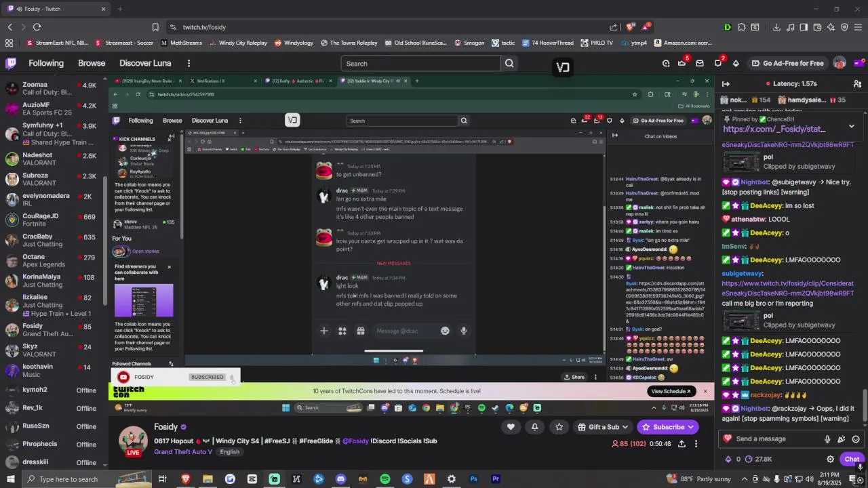
Task: Click the magnifying glass search button
Action: (x=509, y=64)
